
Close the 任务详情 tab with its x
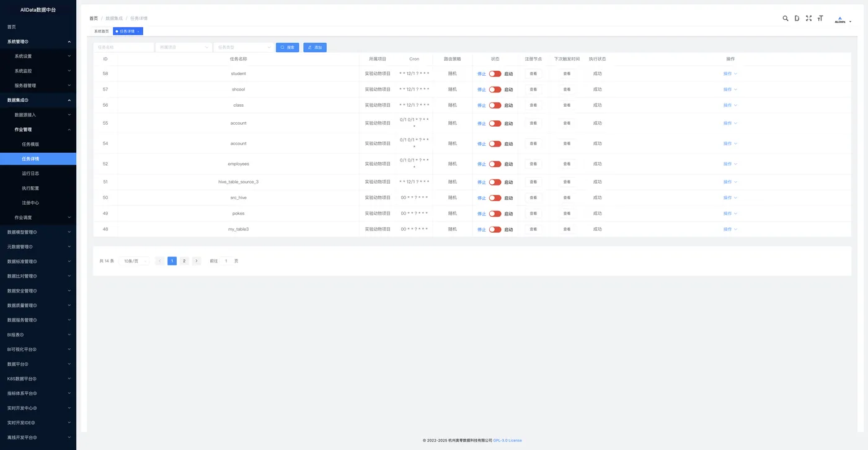click(x=138, y=31)
